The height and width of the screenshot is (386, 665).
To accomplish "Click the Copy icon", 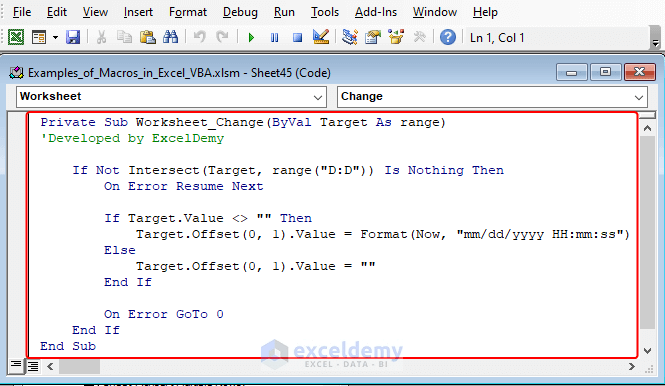I will tap(124, 37).
